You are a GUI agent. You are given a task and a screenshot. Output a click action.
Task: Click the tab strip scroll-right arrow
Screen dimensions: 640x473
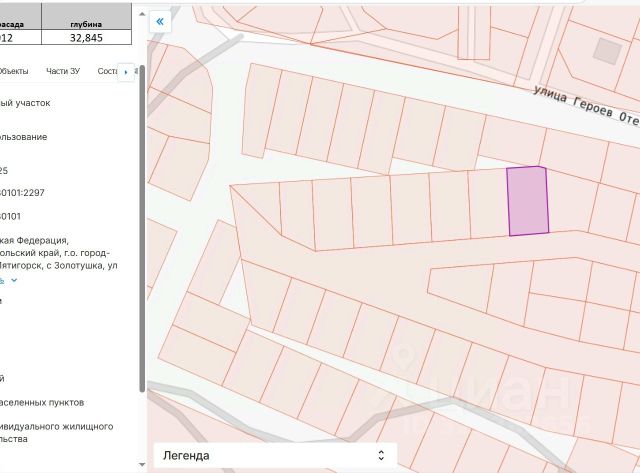click(126, 72)
